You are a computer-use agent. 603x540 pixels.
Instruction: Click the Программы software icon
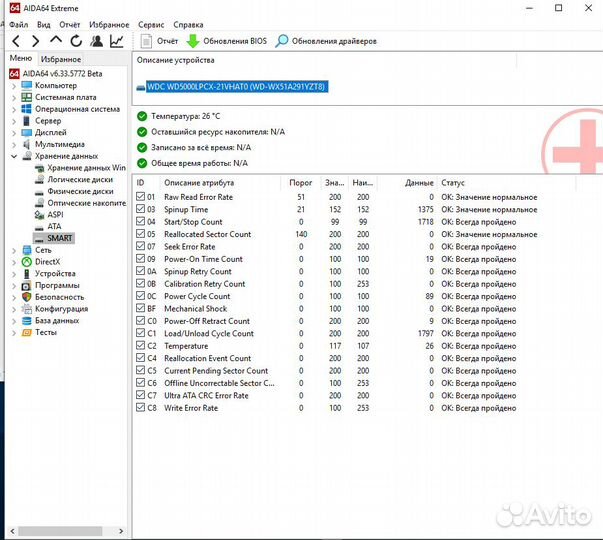[27, 285]
